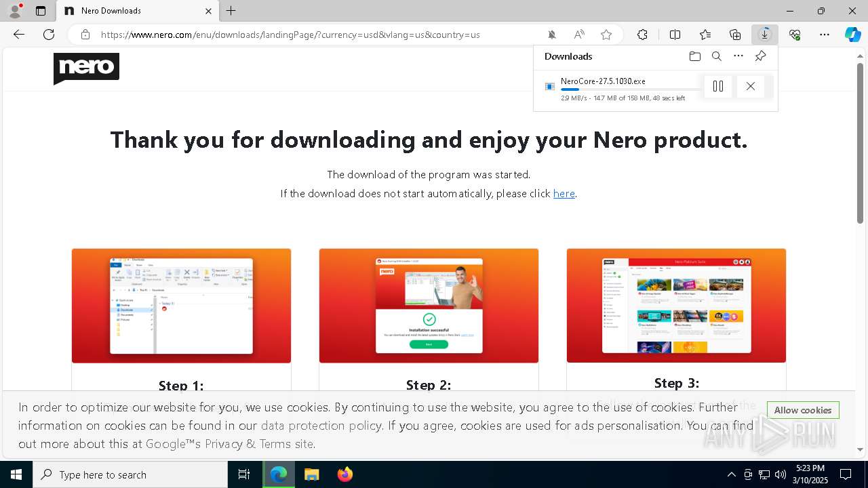Open the data protection policy link
This screenshot has height=488, width=868.
tap(321, 426)
